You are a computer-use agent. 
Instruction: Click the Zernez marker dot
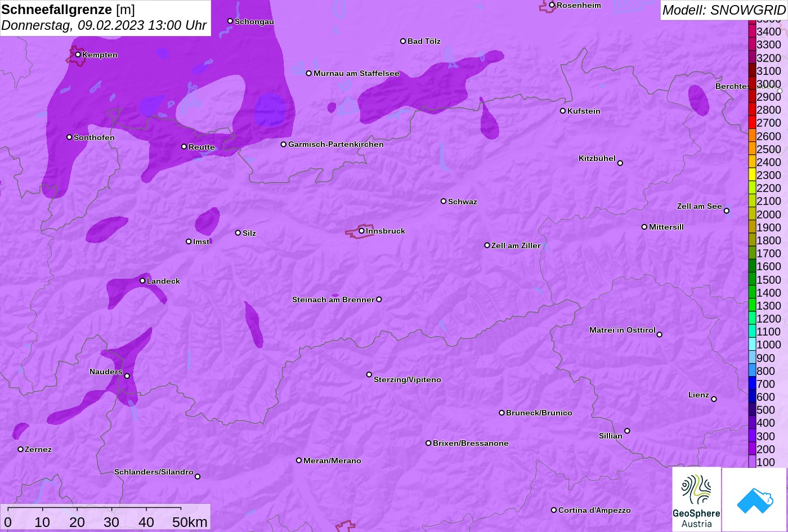click(x=21, y=449)
